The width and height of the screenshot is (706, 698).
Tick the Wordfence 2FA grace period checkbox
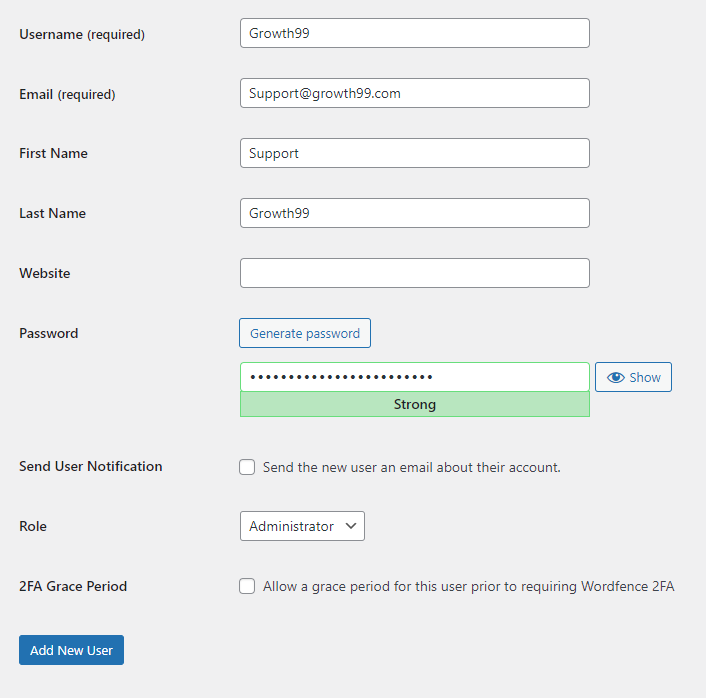(x=247, y=587)
